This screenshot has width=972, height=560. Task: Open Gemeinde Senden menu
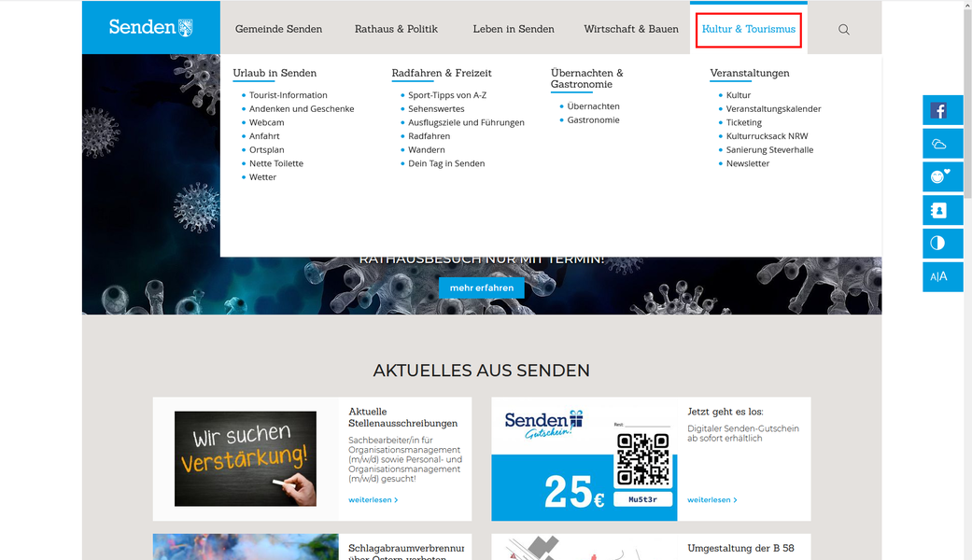coord(278,29)
